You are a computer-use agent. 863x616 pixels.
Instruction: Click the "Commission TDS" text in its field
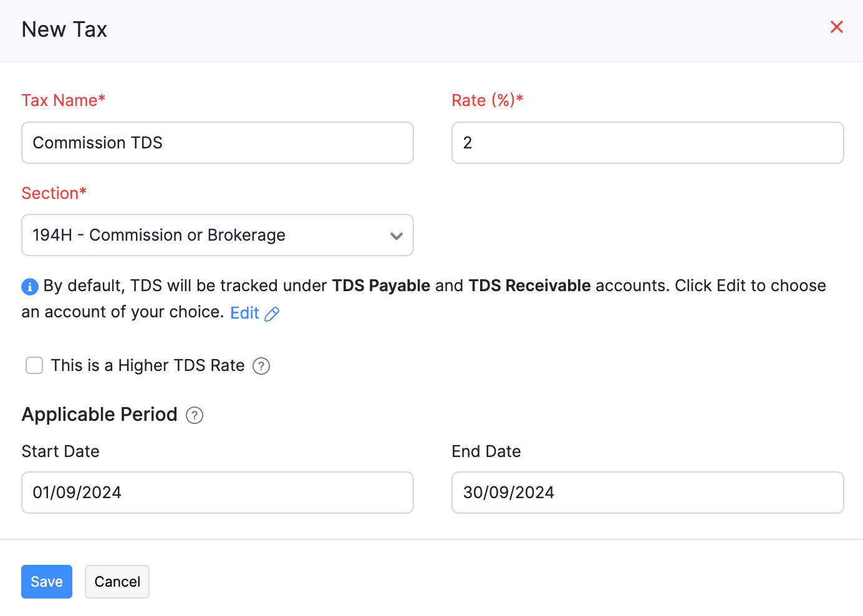[x=97, y=143]
